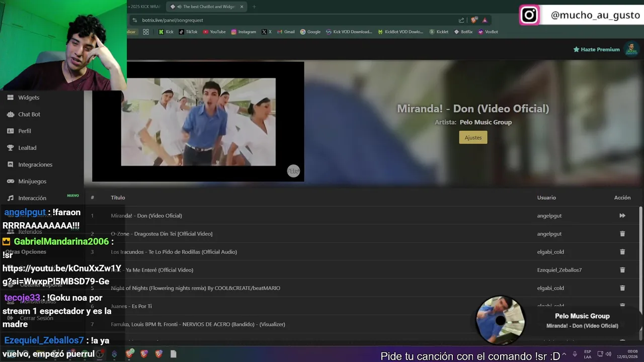
Task: Click the Ajustes button
Action: pyautogui.click(x=473, y=137)
